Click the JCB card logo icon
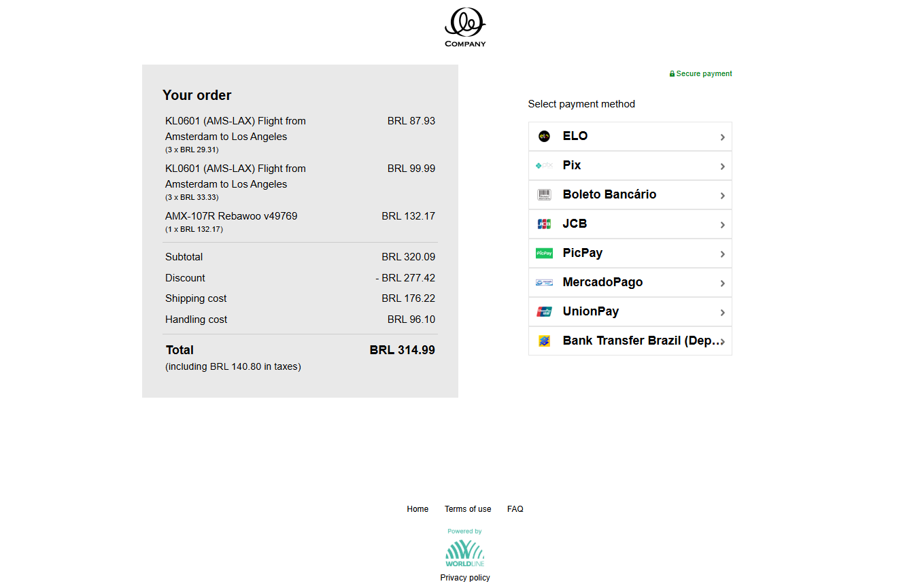 (x=544, y=224)
